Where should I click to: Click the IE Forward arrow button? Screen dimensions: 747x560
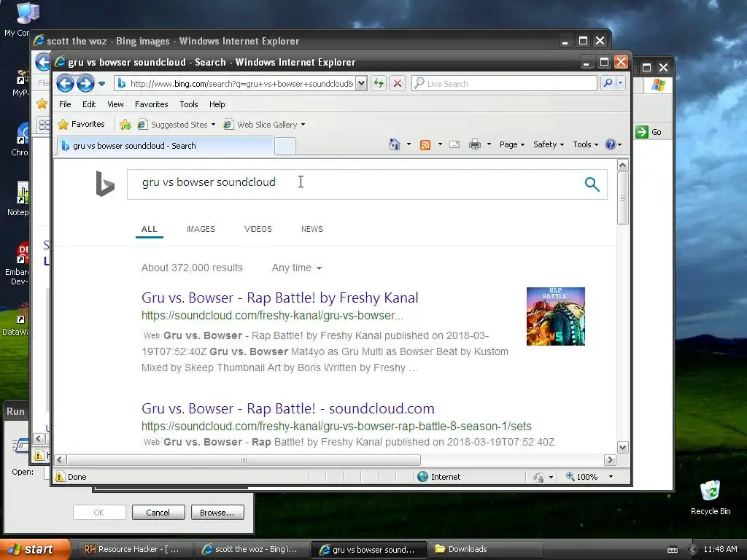(86, 84)
